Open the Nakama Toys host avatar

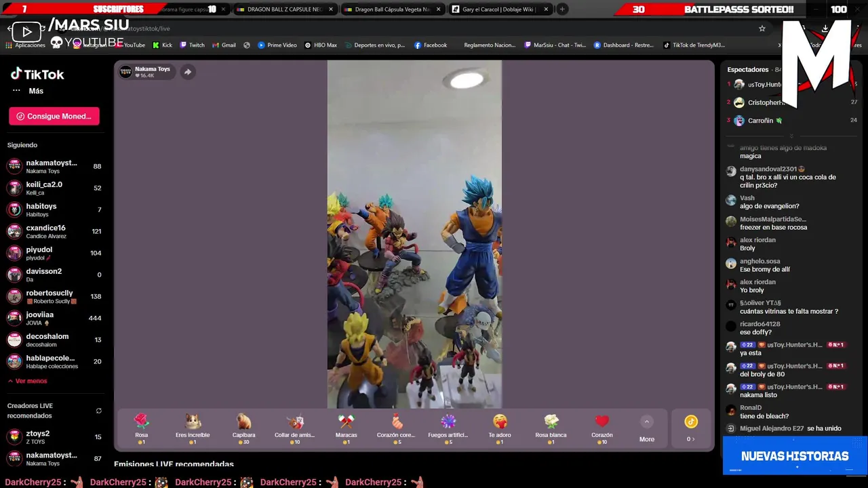(125, 72)
